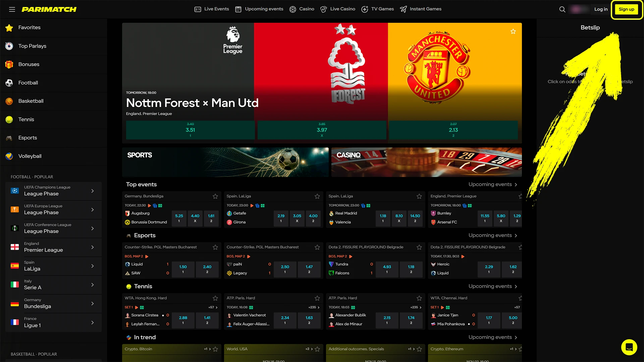Click the yellow Sign up button
This screenshot has width=644, height=362.
coord(626,9)
